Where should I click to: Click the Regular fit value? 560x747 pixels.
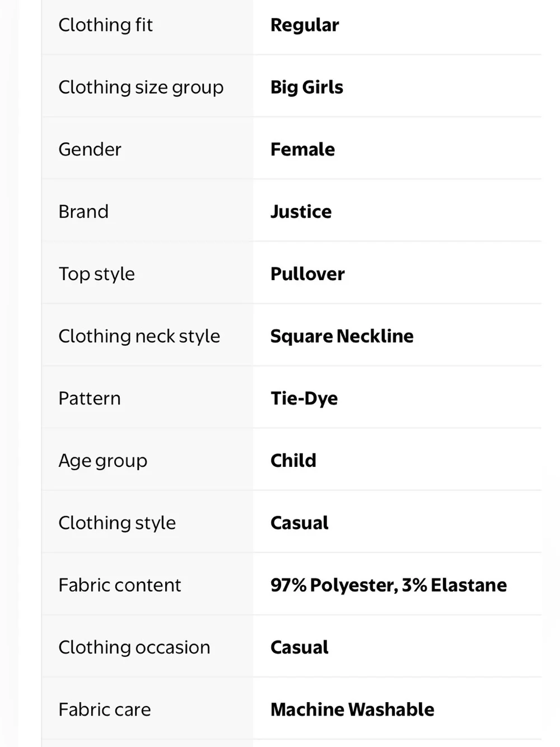click(305, 25)
